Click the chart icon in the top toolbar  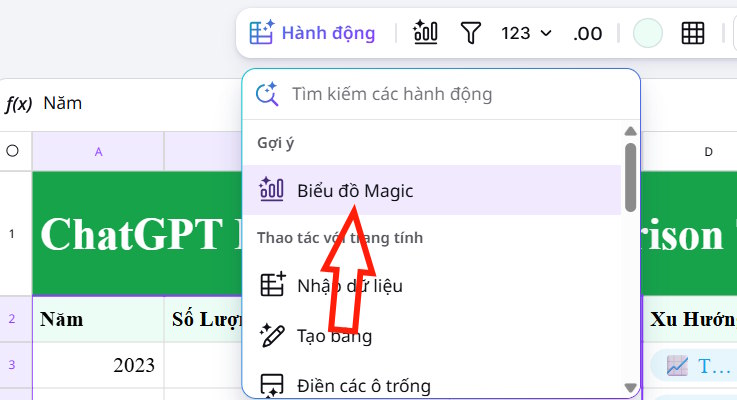pyautogui.click(x=426, y=33)
